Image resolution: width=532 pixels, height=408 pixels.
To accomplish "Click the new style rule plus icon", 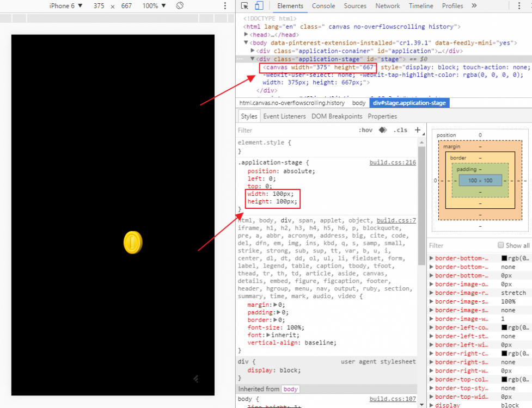I will tap(418, 130).
